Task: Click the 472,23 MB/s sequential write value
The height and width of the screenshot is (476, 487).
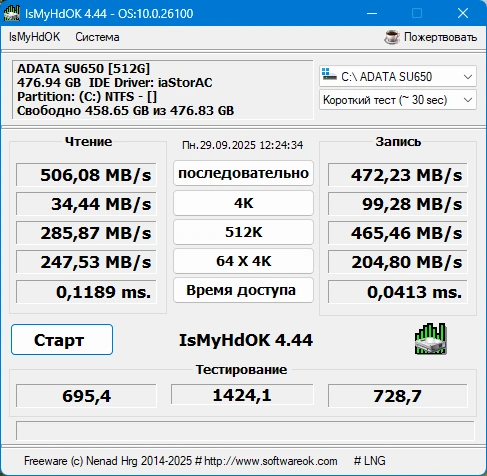Action: point(398,175)
